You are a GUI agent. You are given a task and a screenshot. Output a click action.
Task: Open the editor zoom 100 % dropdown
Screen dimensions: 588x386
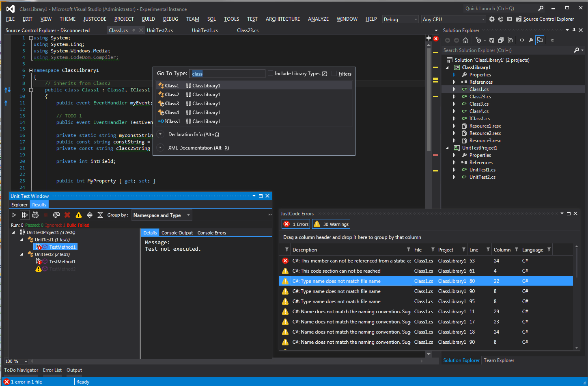tap(26, 361)
